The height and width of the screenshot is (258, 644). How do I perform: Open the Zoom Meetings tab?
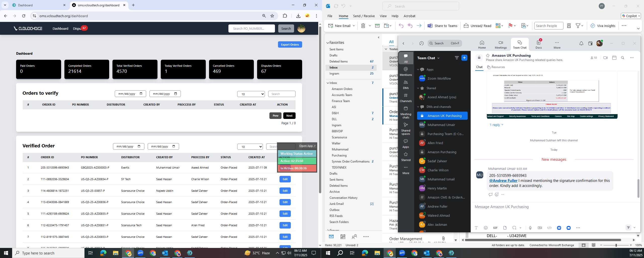(501, 45)
